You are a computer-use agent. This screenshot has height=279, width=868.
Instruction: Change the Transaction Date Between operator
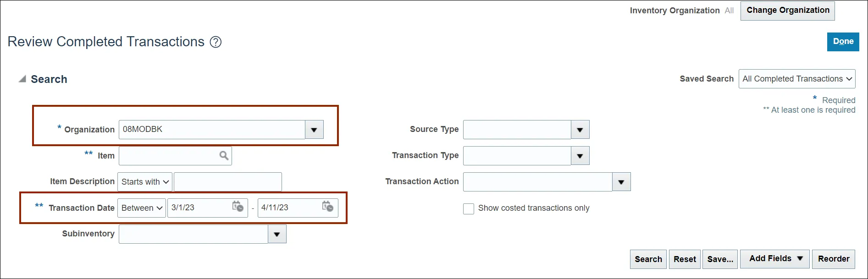(142, 208)
